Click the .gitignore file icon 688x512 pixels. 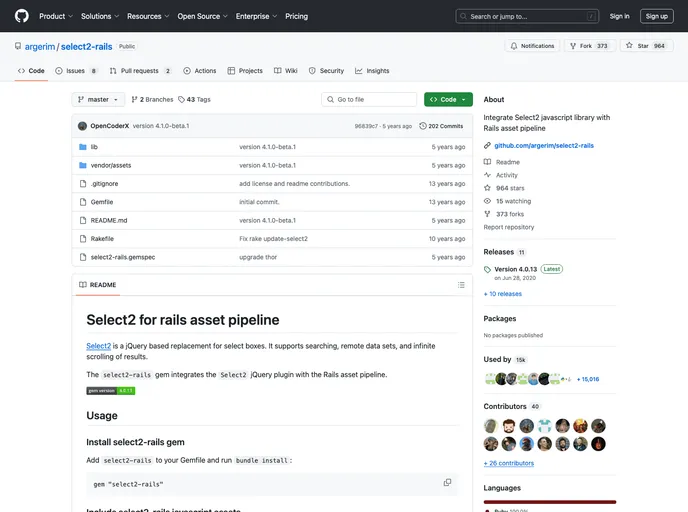(x=82, y=184)
